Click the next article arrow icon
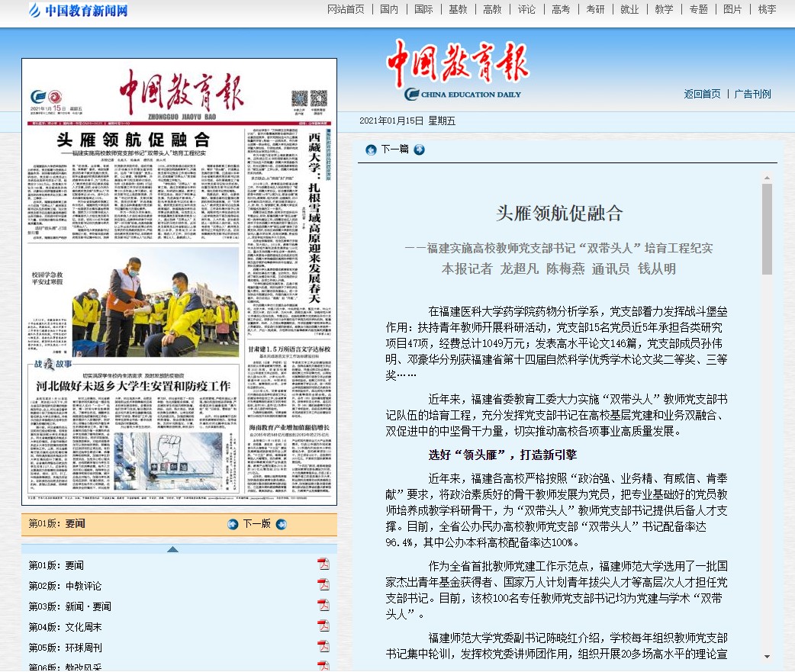 click(x=419, y=150)
